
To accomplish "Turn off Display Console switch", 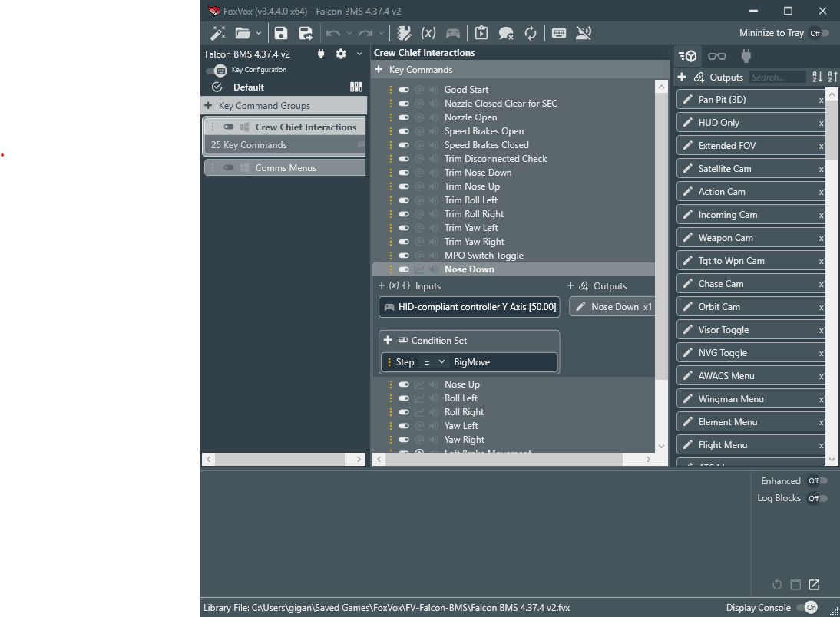I will [x=807, y=607].
